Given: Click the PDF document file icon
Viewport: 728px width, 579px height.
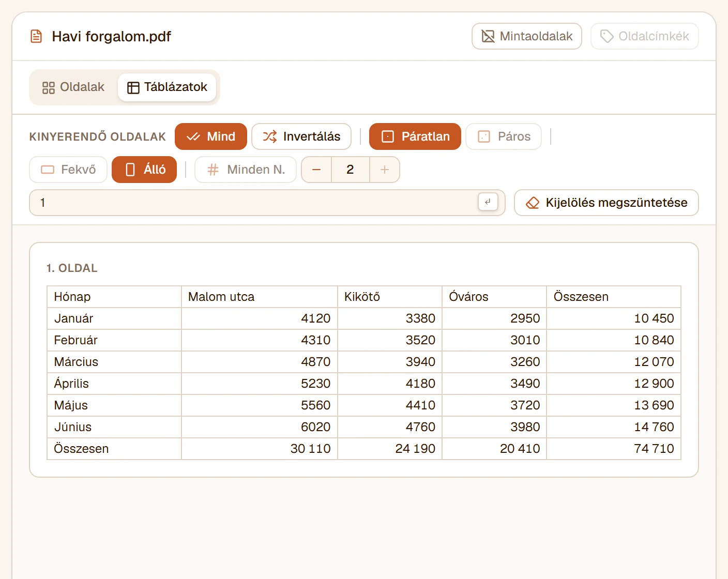Looking at the screenshot, I should (36, 36).
